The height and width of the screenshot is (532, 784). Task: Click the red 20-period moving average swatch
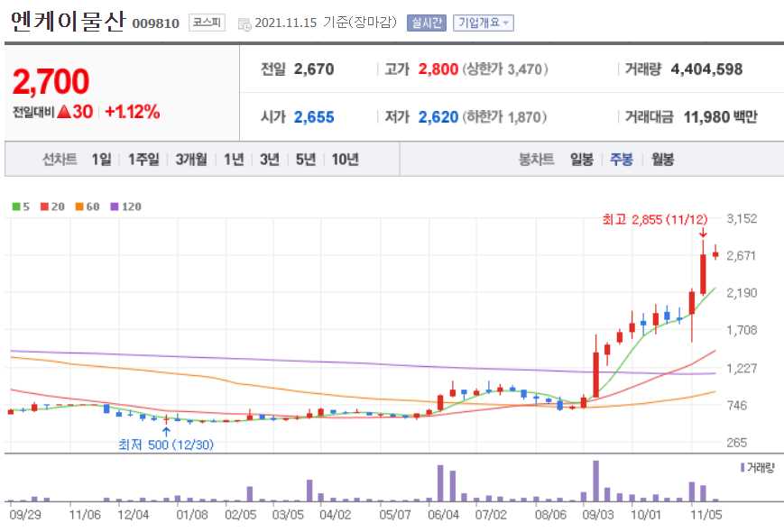pos(44,206)
